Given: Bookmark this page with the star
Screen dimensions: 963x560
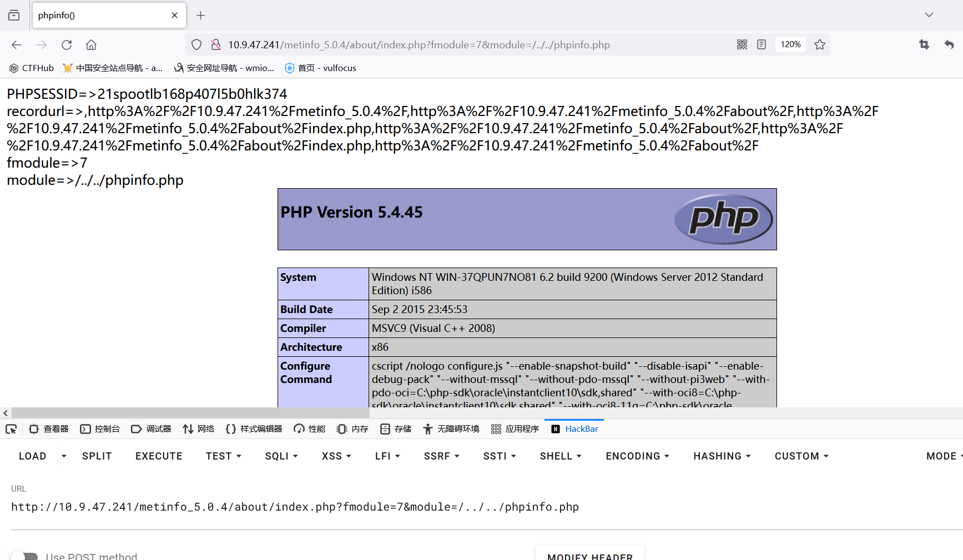Looking at the screenshot, I should click(x=820, y=44).
